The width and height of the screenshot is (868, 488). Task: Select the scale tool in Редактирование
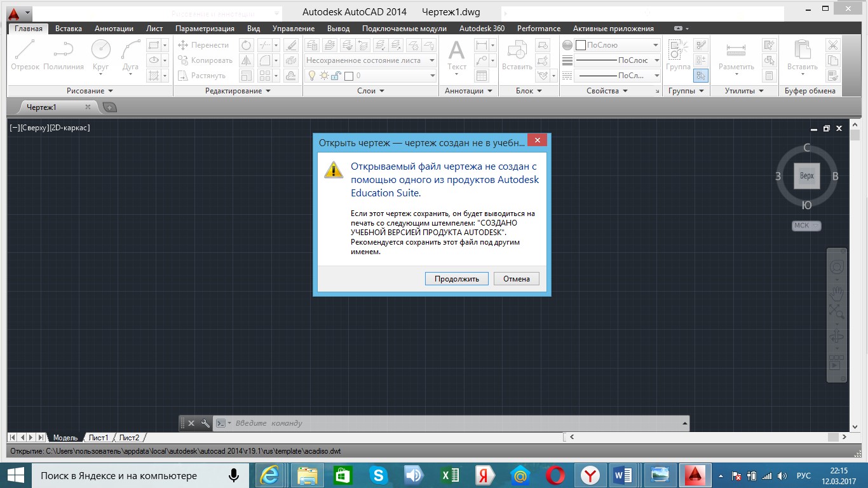(247, 76)
